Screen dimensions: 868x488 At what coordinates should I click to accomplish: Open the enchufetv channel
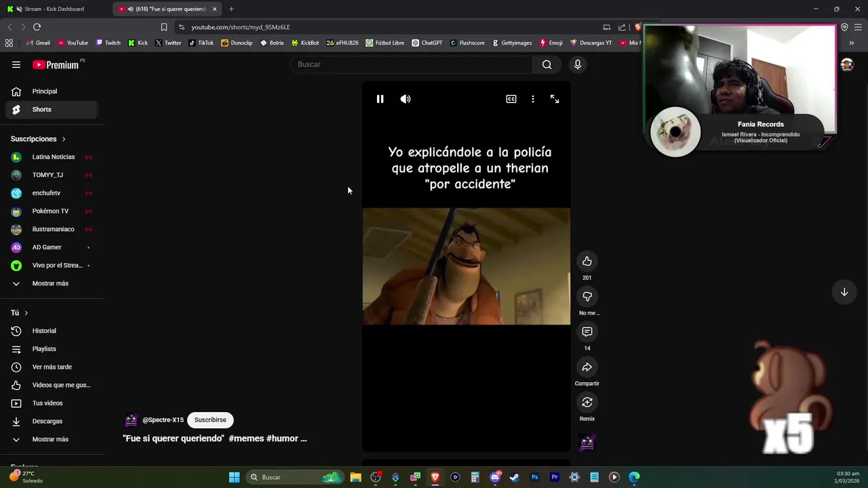click(52, 193)
